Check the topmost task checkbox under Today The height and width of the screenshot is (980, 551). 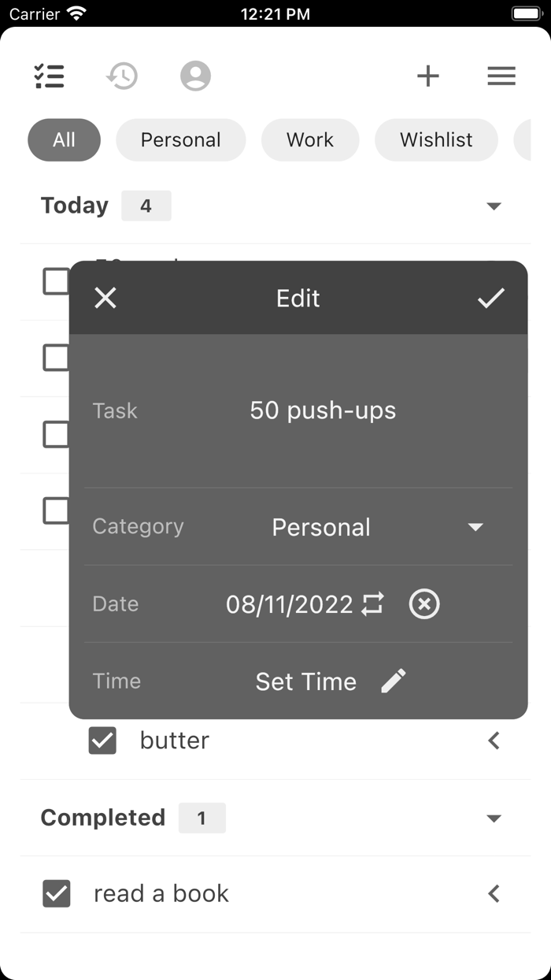[x=55, y=280]
